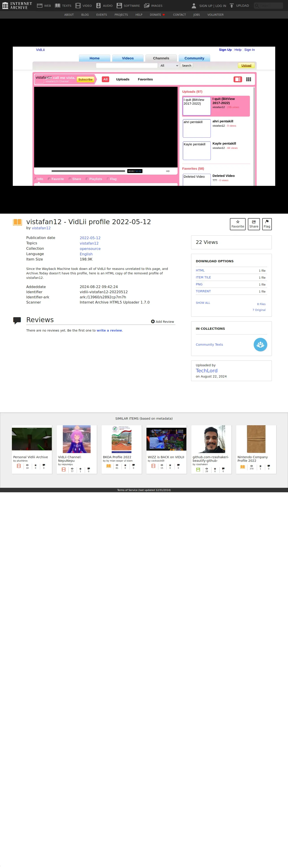The image size is (288, 868).
Task: Download the HTML file
Action: point(200,271)
